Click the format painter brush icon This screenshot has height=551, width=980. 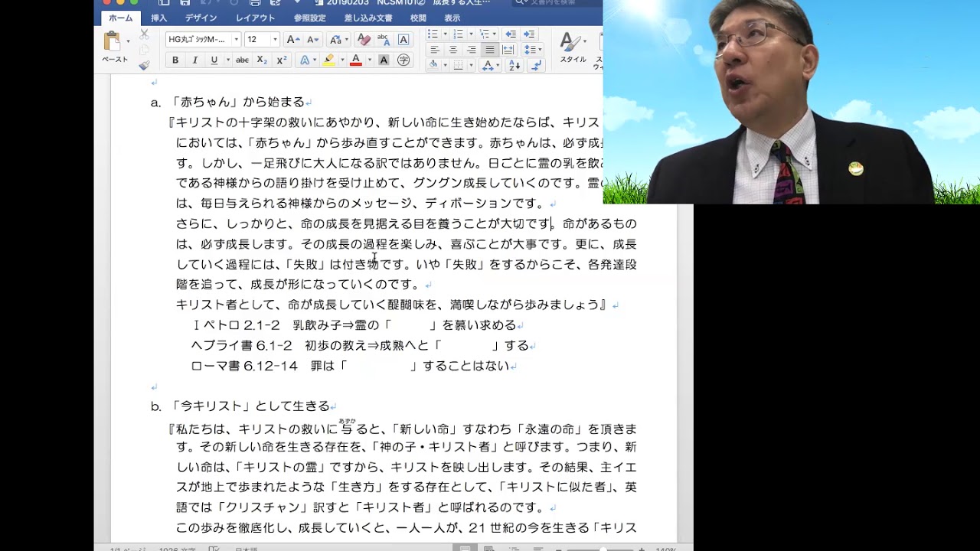pos(144,66)
